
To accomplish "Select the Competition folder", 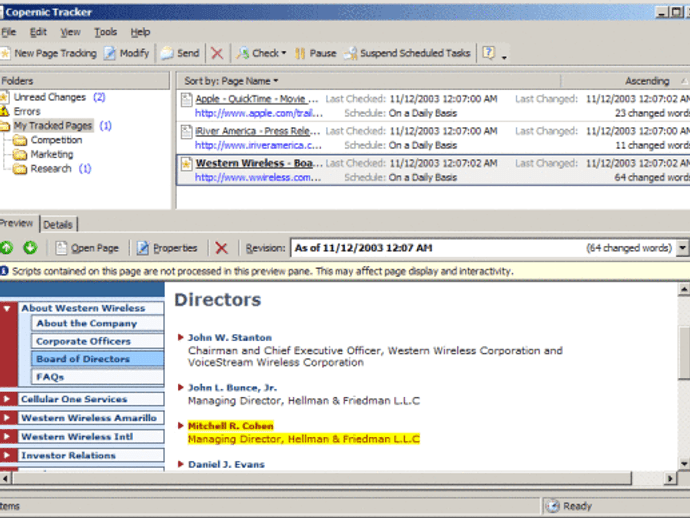I will tap(56, 140).
